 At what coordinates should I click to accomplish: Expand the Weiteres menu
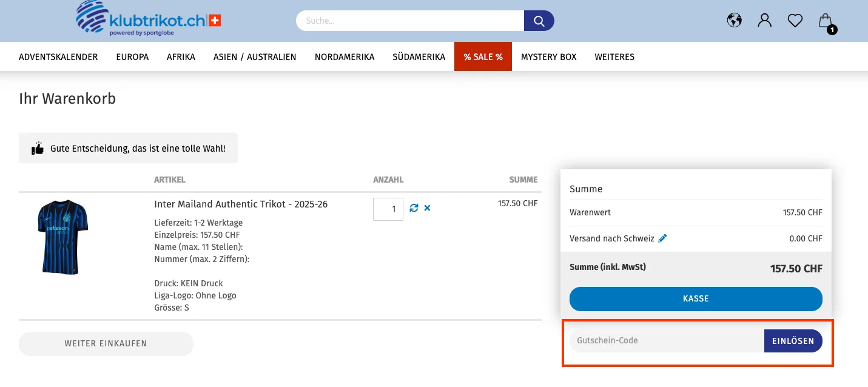click(x=614, y=57)
